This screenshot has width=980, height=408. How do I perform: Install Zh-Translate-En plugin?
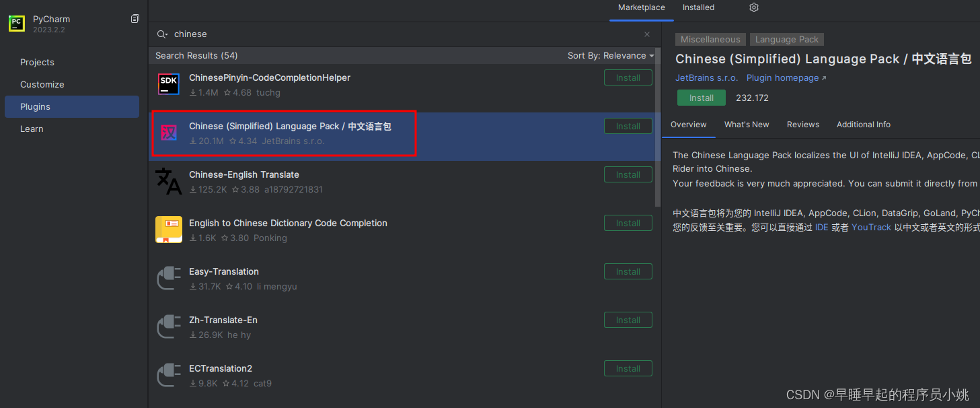coord(628,320)
